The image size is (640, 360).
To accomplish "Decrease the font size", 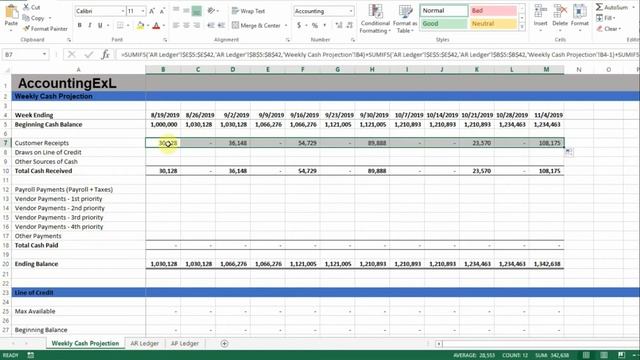I will click(162, 11).
